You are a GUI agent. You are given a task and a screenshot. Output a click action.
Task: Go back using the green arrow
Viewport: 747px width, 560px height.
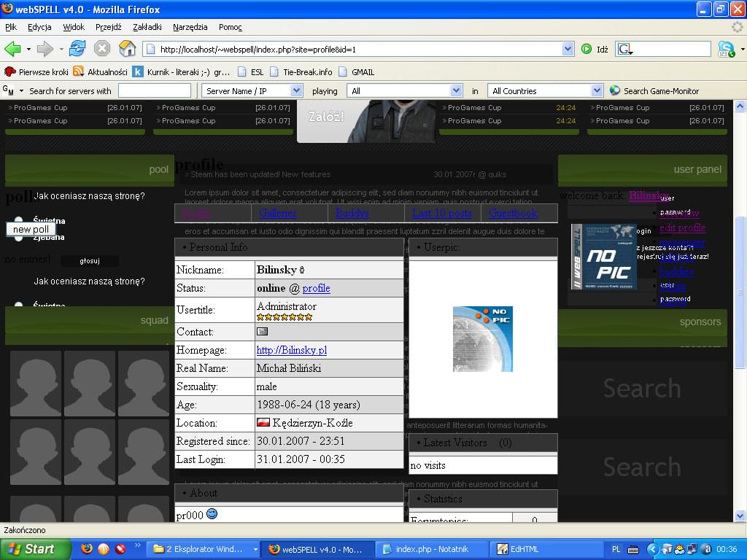pyautogui.click(x=12, y=49)
